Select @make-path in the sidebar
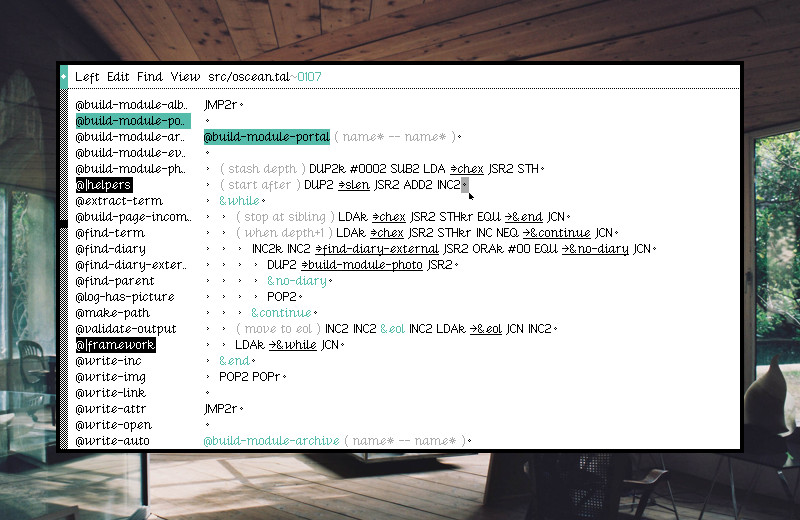 click(x=111, y=313)
